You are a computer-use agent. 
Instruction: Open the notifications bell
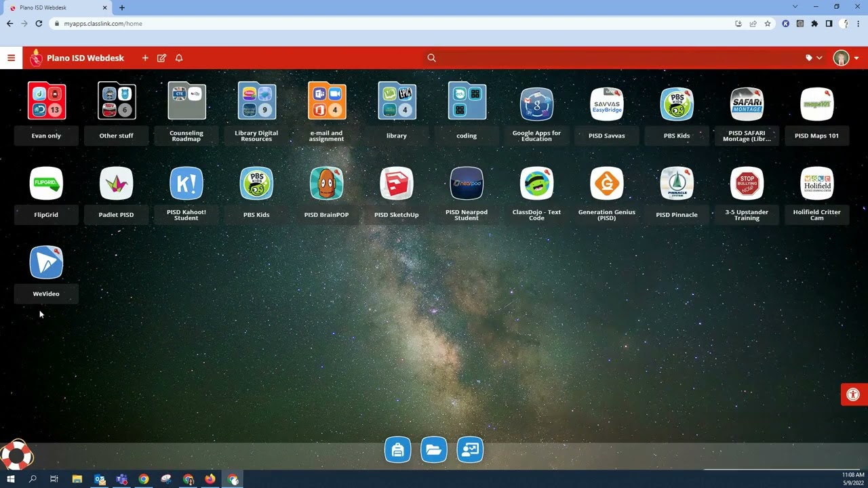click(x=179, y=58)
